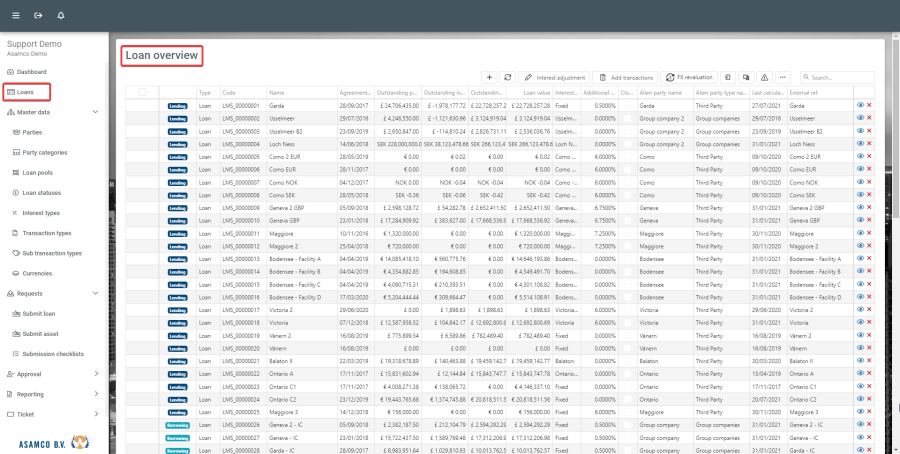Viewport: 900px width, 454px height.
Task: Click the Search input field
Action: (x=842, y=77)
